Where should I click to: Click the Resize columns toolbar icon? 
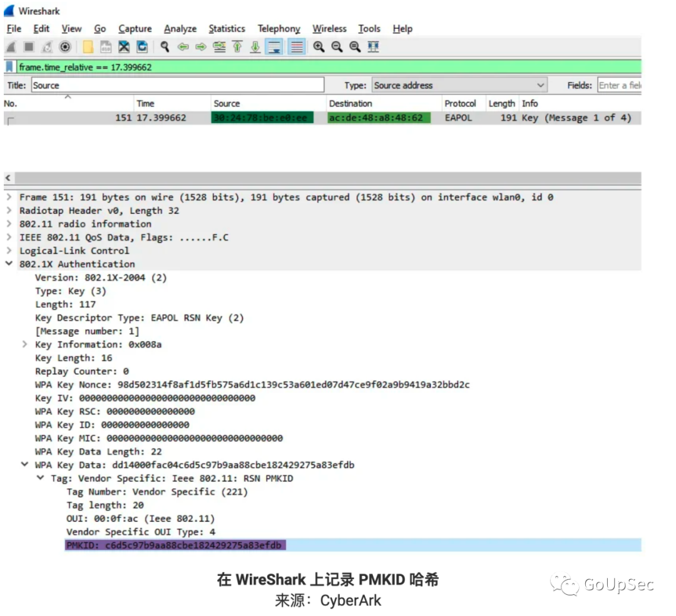[373, 46]
